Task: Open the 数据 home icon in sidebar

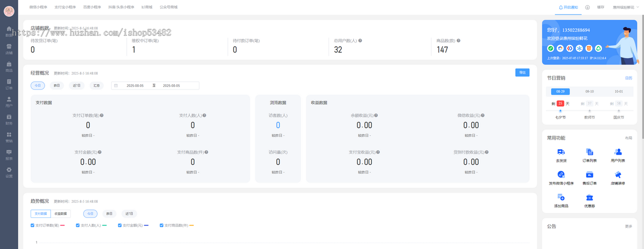Action: click(x=9, y=31)
